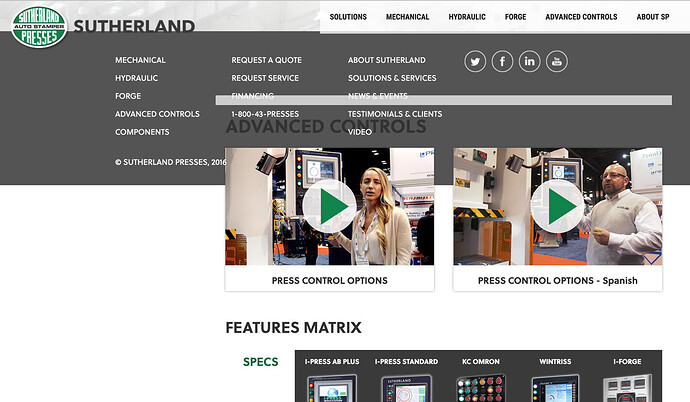Click the I-FORGE column header

tap(627, 362)
